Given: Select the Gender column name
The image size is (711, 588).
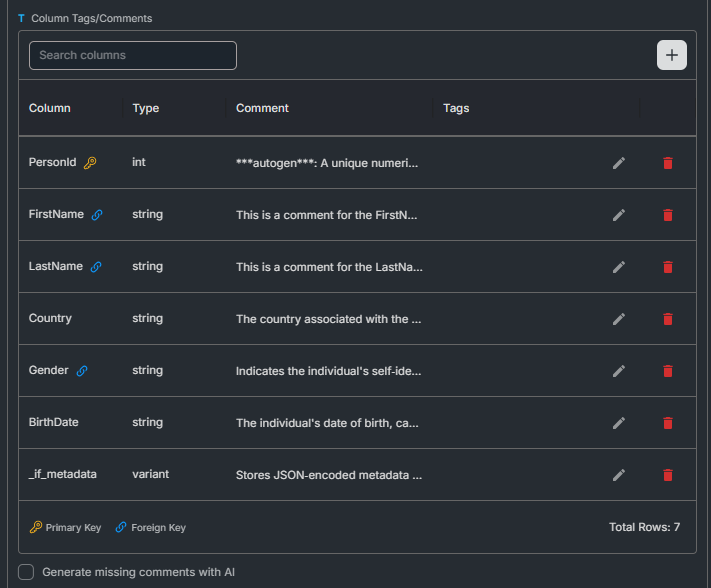Looking at the screenshot, I should 49,370.
